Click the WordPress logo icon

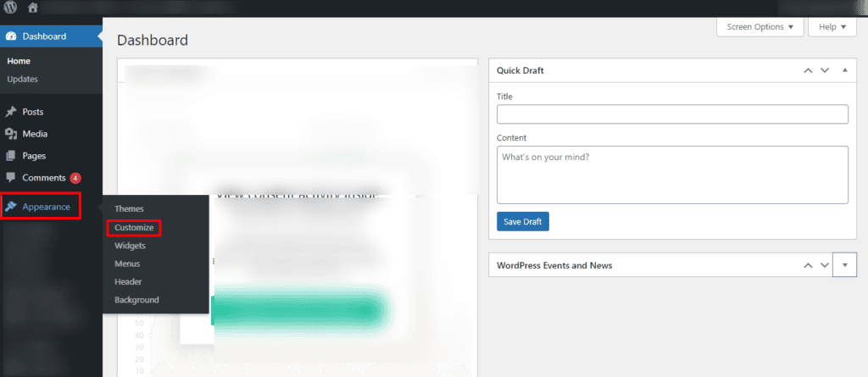pyautogui.click(x=10, y=8)
